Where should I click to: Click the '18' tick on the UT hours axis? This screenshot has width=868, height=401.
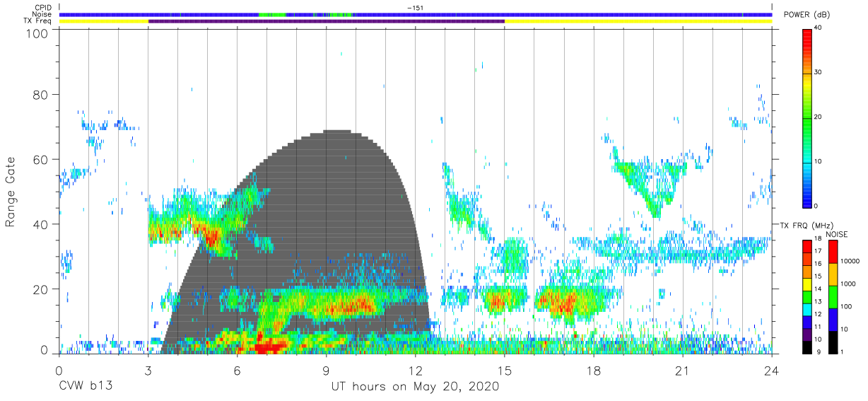click(594, 371)
